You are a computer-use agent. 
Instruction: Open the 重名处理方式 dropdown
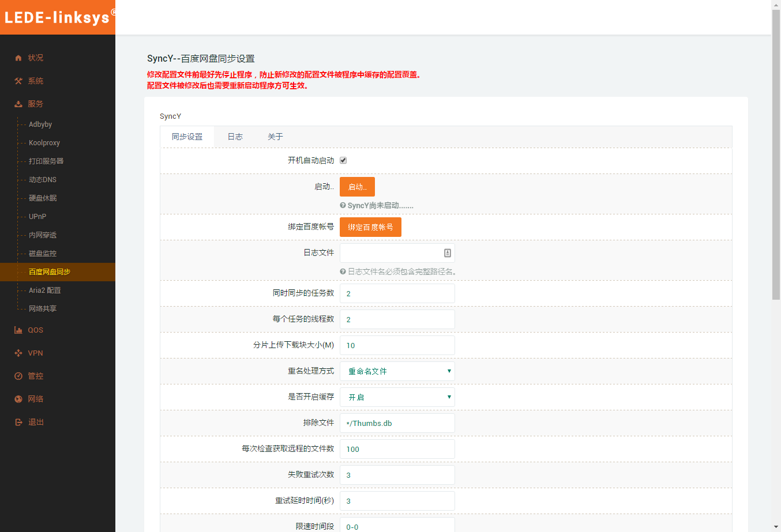coord(397,371)
